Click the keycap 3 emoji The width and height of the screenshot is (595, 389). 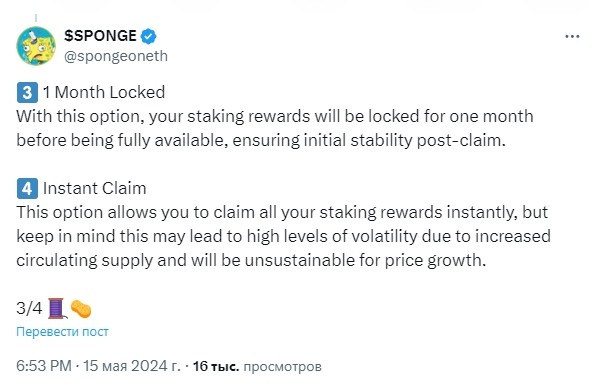click(x=27, y=93)
